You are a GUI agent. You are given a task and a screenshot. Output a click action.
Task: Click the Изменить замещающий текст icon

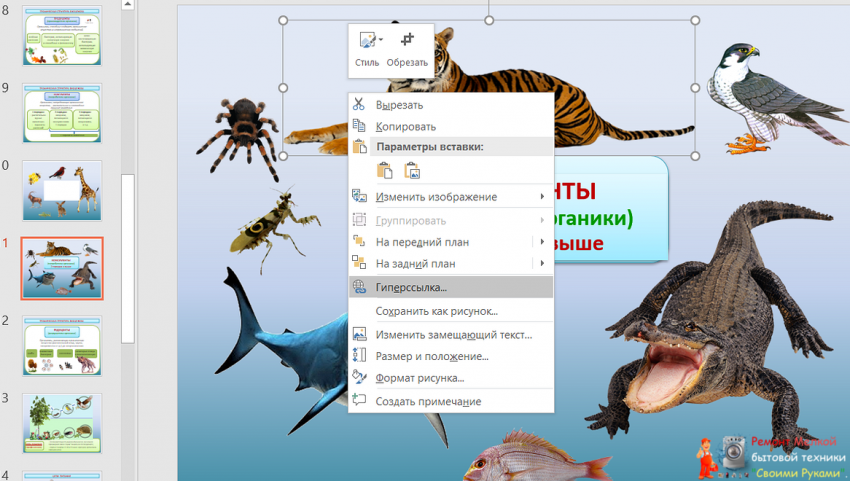[360, 334]
